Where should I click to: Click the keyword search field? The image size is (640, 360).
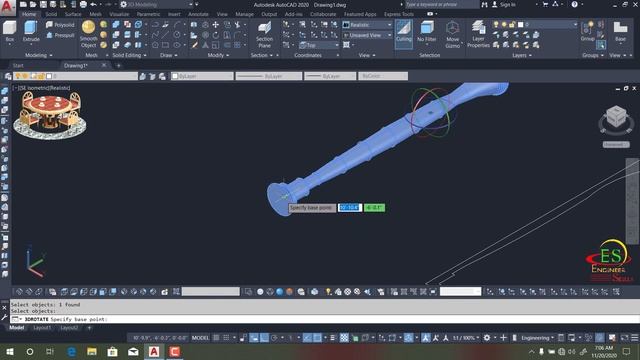(x=442, y=4)
